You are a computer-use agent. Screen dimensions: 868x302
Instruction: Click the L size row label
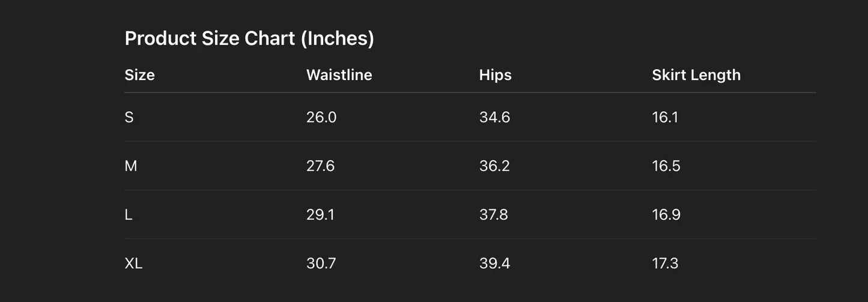[x=129, y=215]
